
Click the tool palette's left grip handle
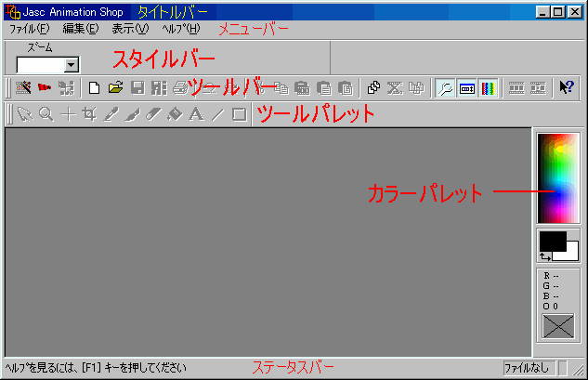9,114
